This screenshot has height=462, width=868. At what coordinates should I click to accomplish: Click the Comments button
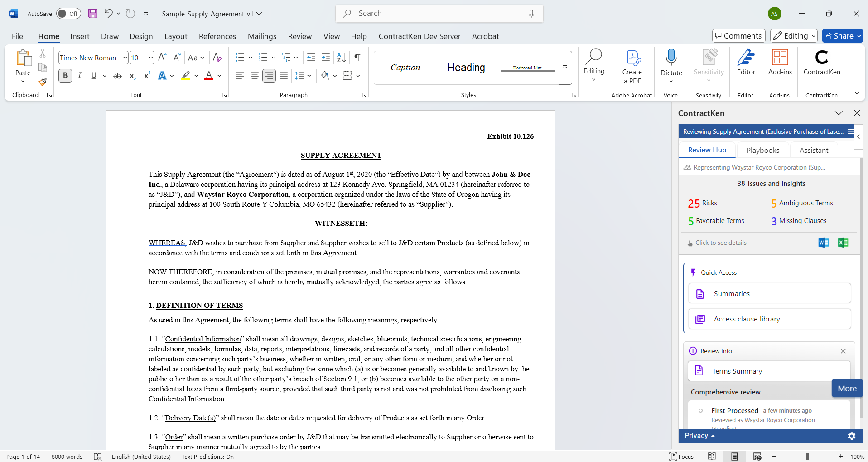coord(738,36)
